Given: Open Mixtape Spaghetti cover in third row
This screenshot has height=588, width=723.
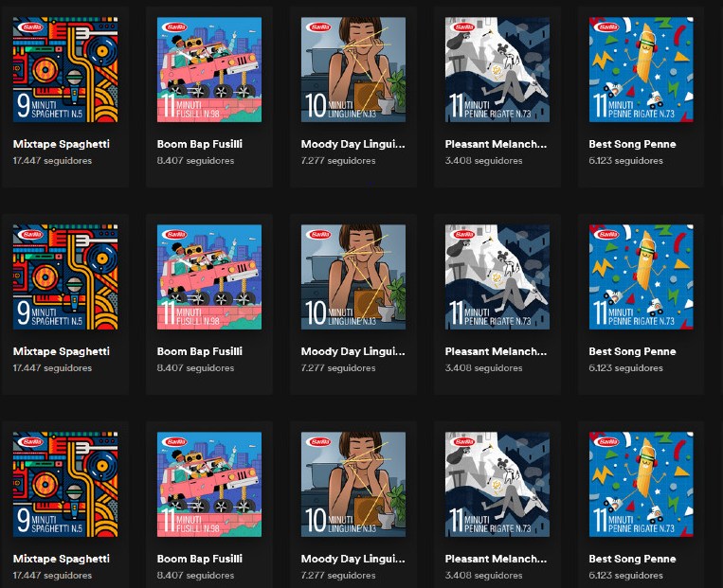Looking at the screenshot, I should 65,485.
